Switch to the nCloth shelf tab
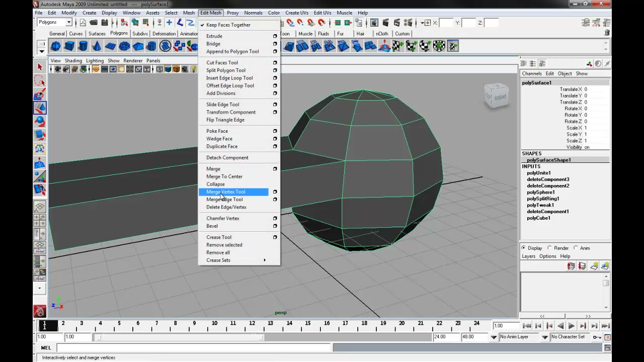 [382, 34]
